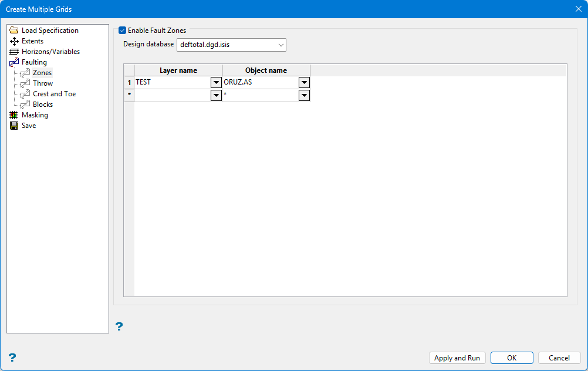
Task: Go to the Extents page
Action: point(32,41)
